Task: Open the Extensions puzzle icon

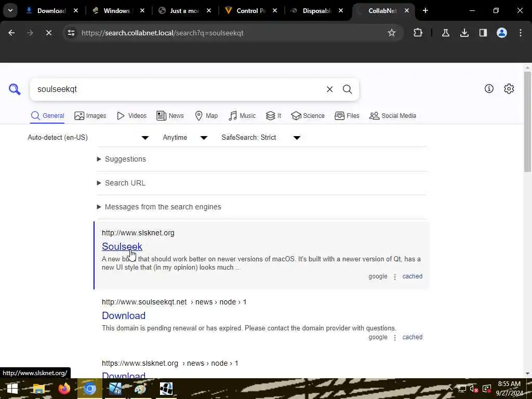Action: click(418, 33)
